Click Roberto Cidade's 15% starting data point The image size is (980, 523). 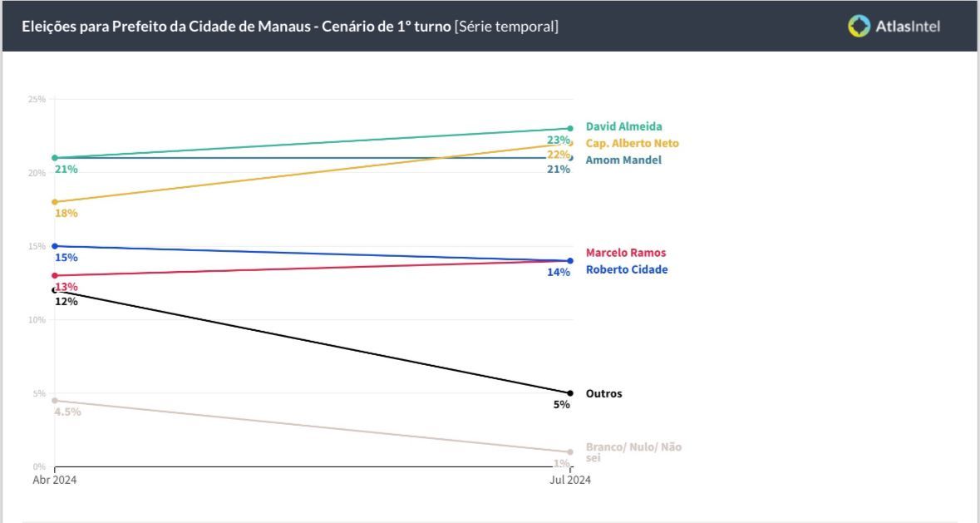pyautogui.click(x=55, y=246)
